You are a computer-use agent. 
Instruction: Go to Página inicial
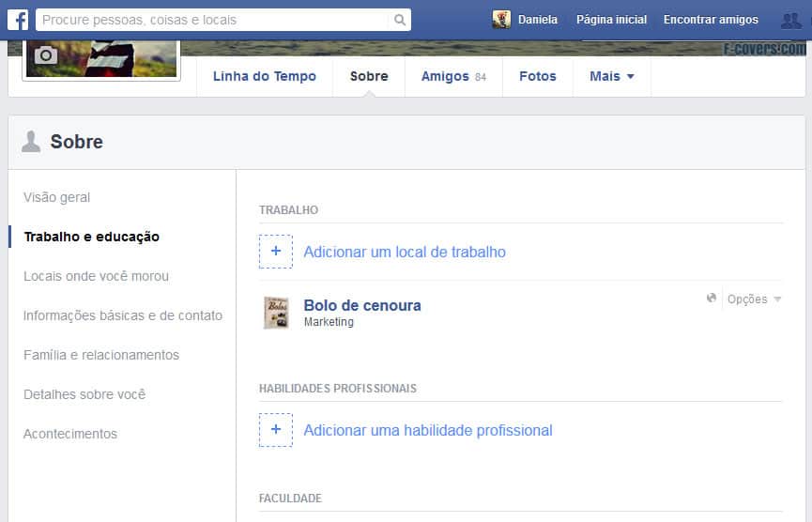(612, 20)
